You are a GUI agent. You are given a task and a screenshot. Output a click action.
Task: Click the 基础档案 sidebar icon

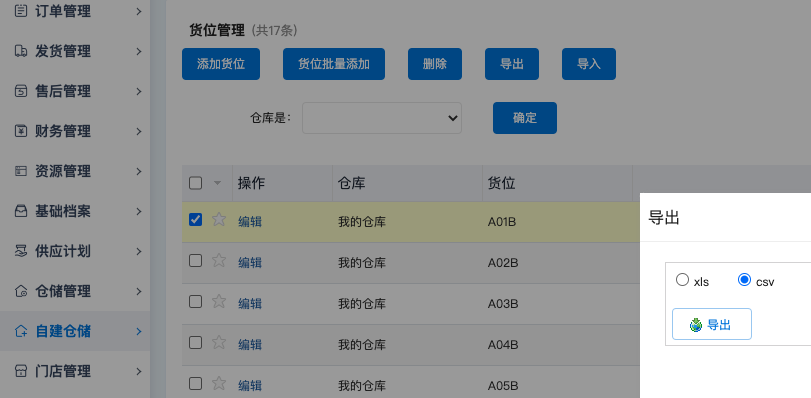click(21, 211)
